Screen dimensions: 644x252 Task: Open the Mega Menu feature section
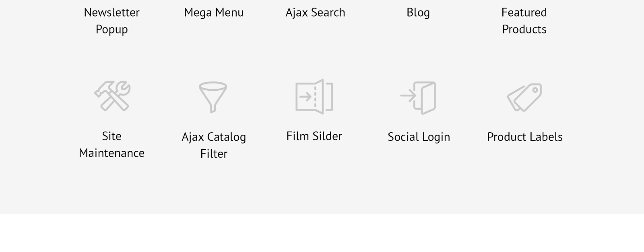click(214, 12)
